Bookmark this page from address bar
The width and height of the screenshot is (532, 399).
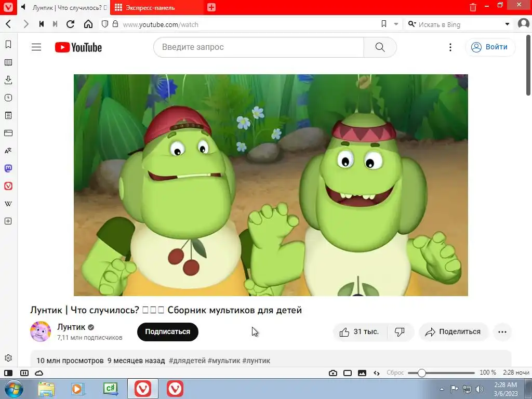(x=384, y=24)
